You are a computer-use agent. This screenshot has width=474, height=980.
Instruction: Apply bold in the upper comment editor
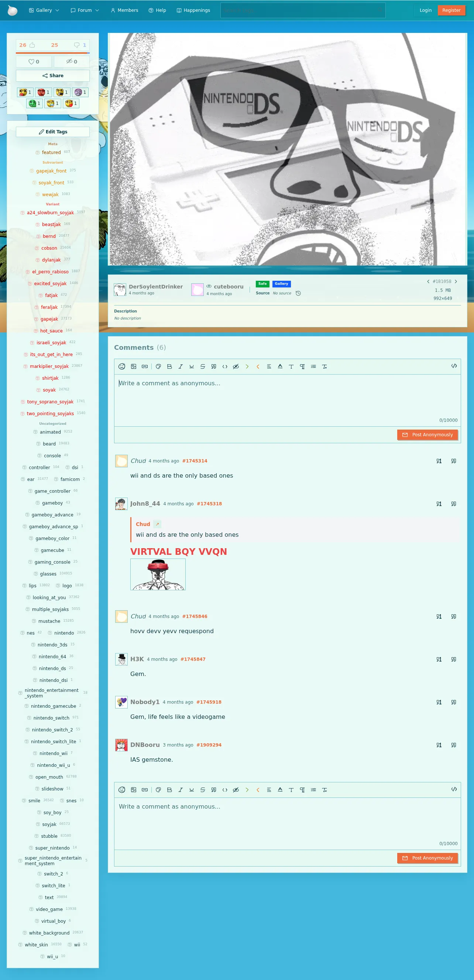click(169, 366)
